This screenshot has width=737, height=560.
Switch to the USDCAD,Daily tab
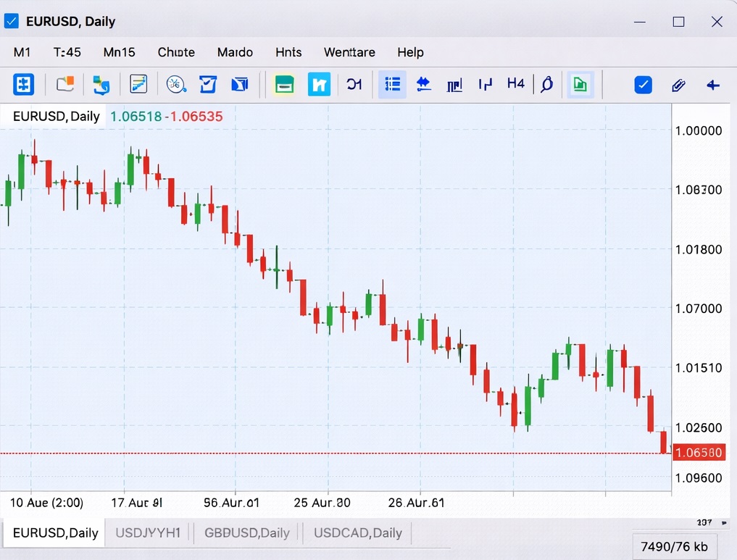click(x=358, y=532)
